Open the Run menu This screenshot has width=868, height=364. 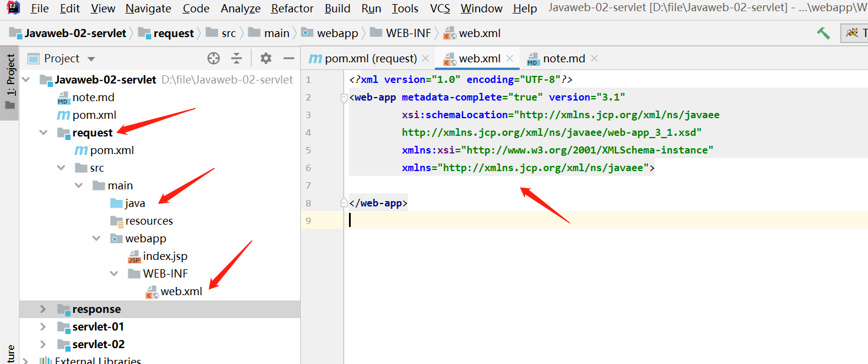[x=371, y=9]
